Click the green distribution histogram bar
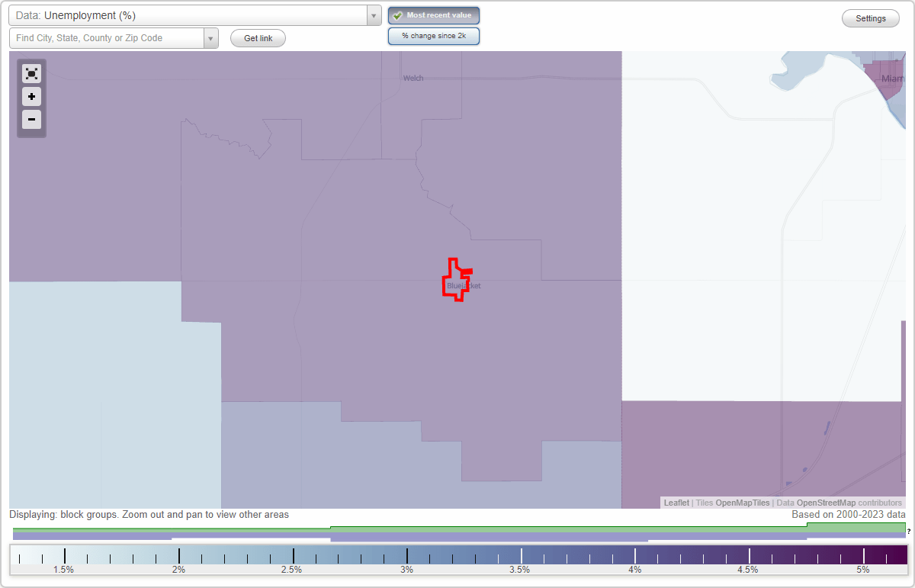The image size is (915, 588). [x=459, y=528]
